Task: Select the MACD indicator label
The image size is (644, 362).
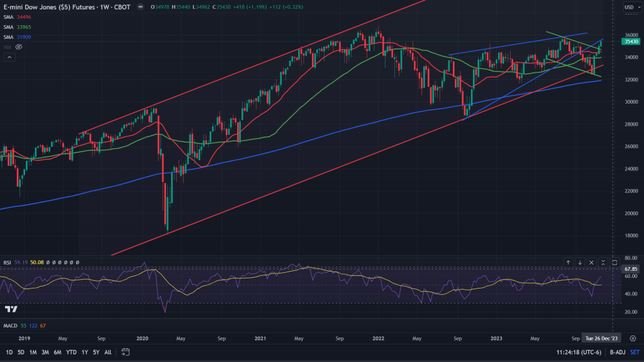Action: coord(11,325)
